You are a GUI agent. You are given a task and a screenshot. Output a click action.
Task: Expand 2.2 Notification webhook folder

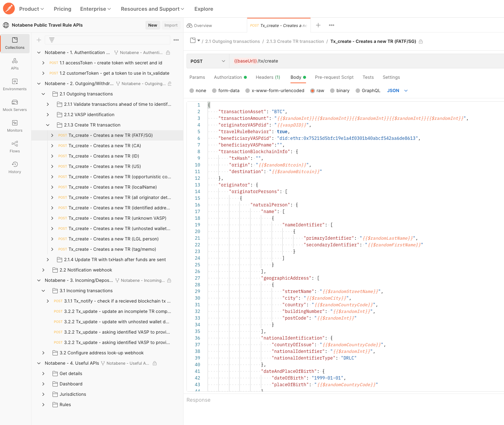click(43, 270)
